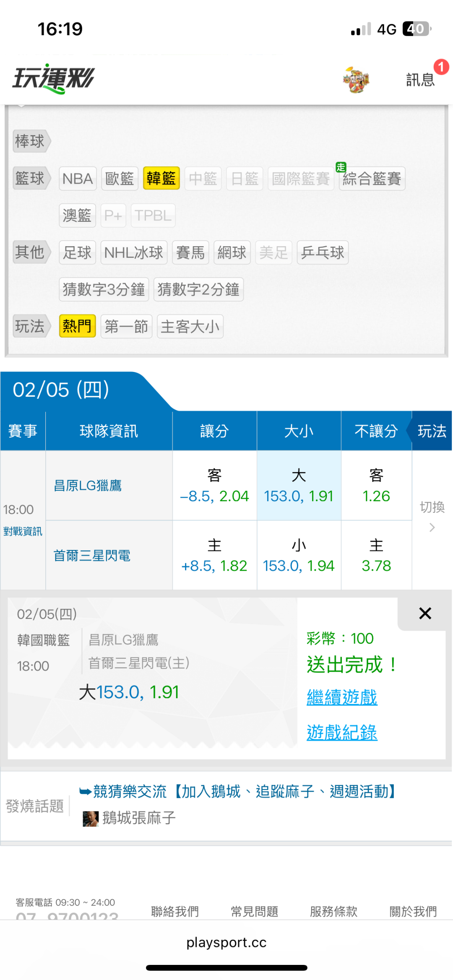The image size is (453, 980).
Task: Open the 足球 sport filter
Action: pyautogui.click(x=77, y=252)
